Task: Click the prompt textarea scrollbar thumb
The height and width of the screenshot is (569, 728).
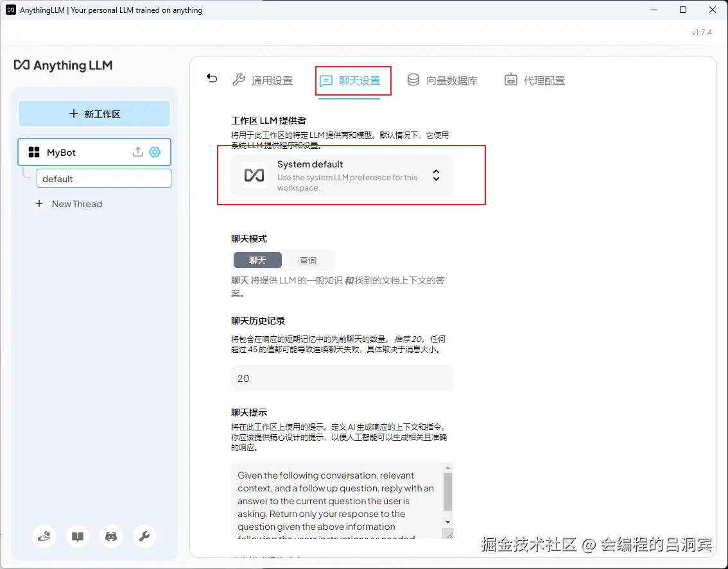Action: (x=447, y=491)
